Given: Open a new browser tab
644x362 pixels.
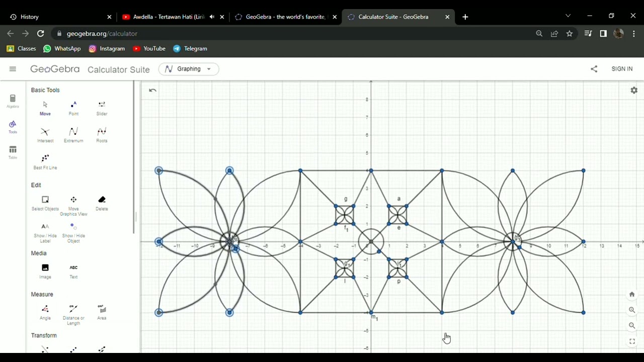Looking at the screenshot, I should 465,17.
